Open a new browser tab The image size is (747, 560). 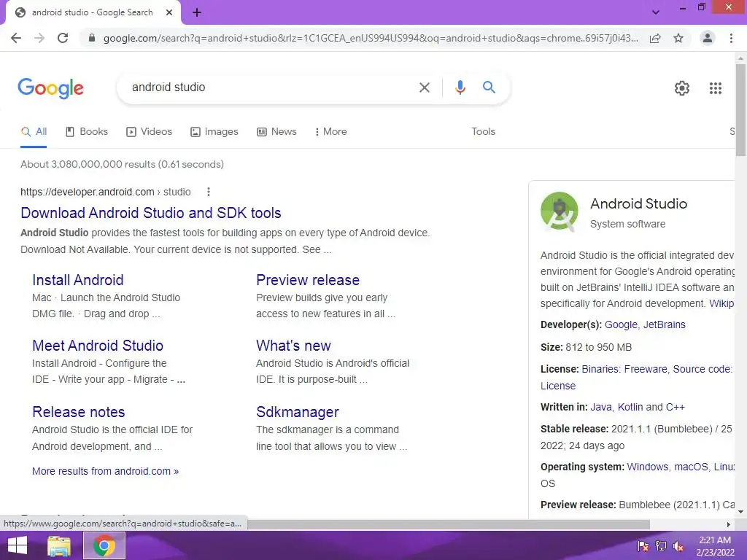(197, 13)
